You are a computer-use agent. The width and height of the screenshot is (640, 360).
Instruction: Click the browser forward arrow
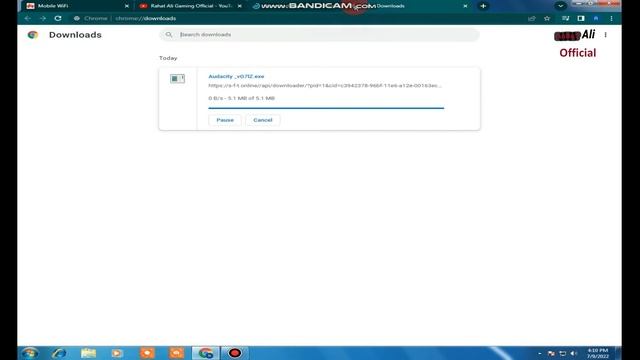[x=43, y=18]
